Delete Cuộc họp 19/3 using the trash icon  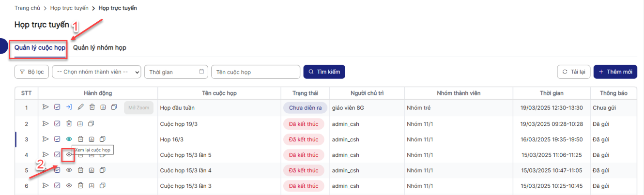click(x=69, y=124)
